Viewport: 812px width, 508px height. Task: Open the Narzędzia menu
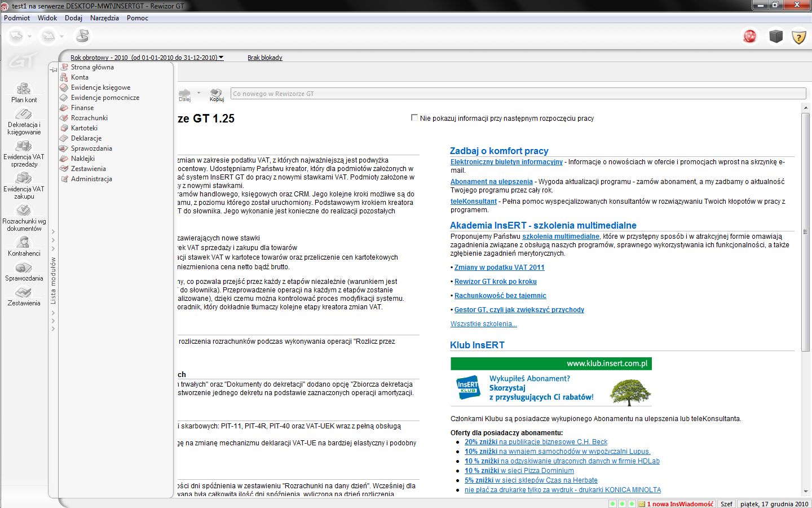click(x=104, y=18)
